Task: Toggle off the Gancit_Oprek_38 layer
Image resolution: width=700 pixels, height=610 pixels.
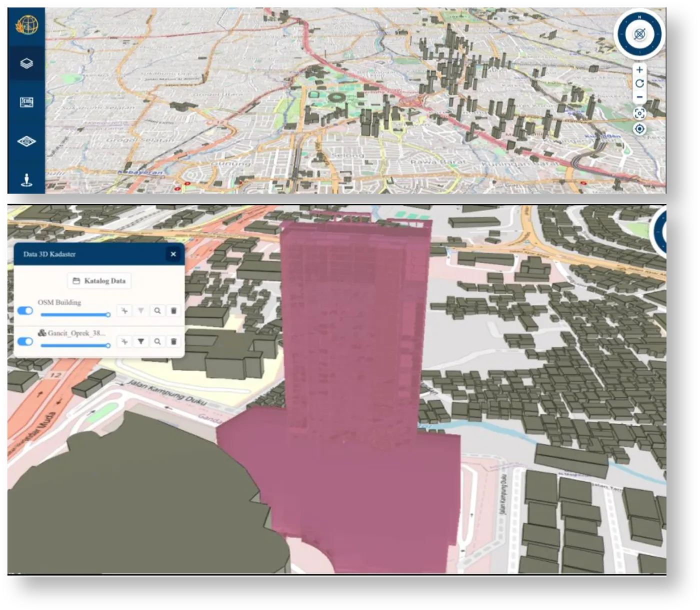Action: click(x=25, y=341)
